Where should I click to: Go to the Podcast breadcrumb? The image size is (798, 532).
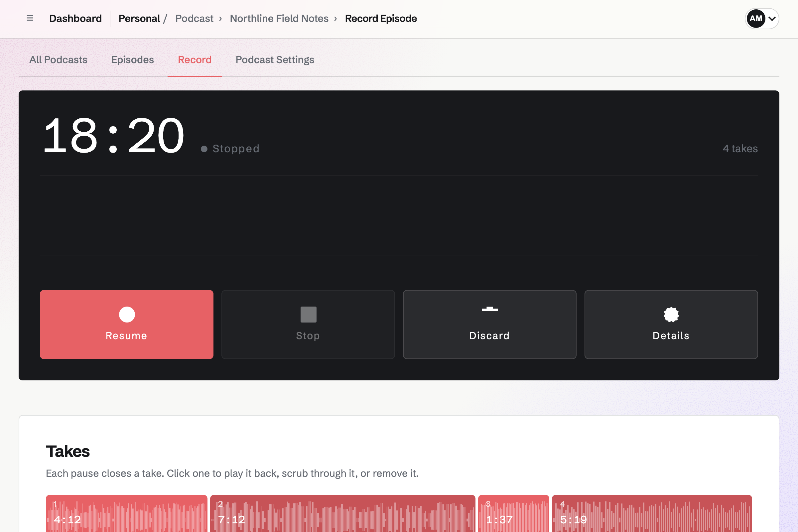[195, 18]
